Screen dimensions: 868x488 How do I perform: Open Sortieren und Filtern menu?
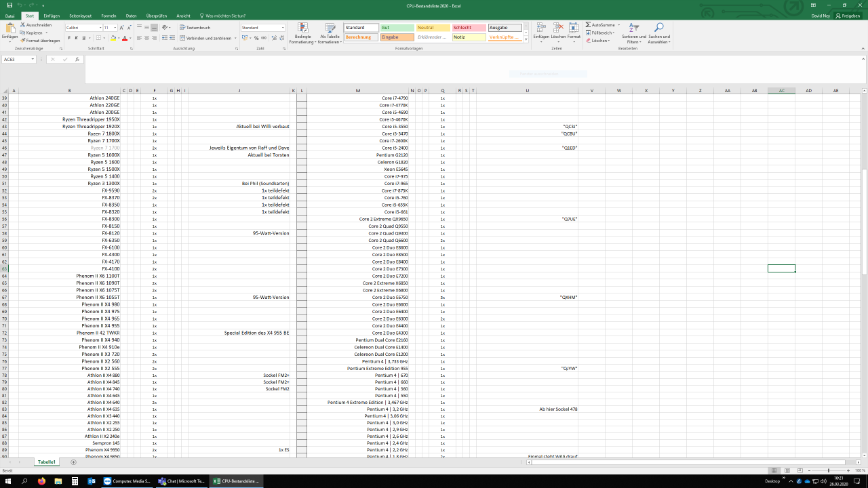(x=634, y=33)
